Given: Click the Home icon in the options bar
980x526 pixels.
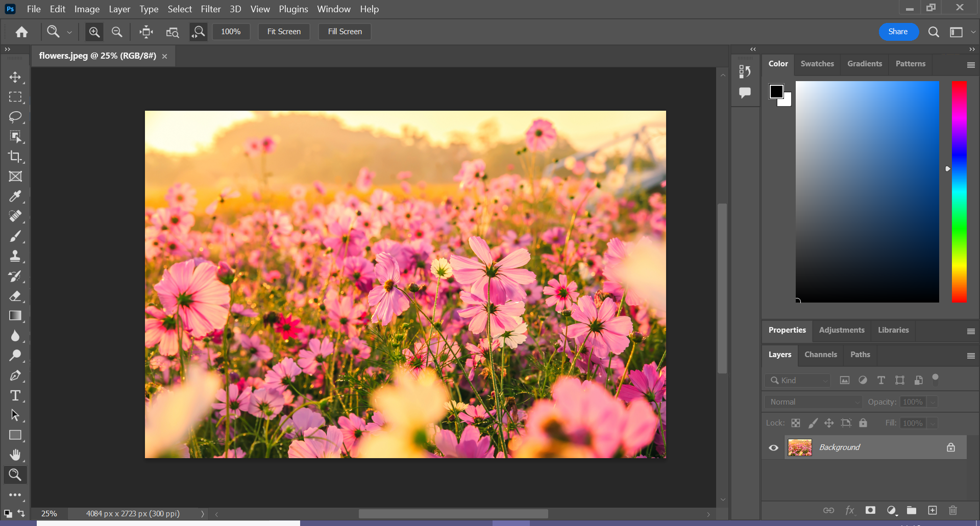Looking at the screenshot, I should coord(21,32).
